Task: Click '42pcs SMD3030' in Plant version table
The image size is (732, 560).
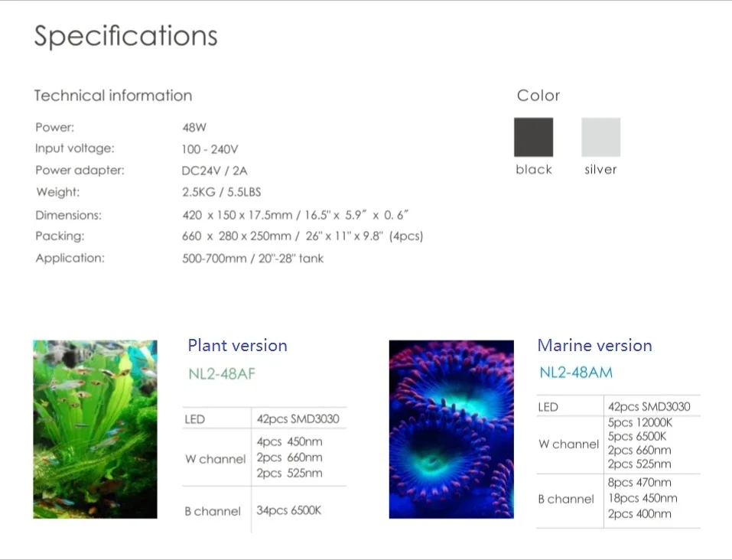Action: (298, 418)
